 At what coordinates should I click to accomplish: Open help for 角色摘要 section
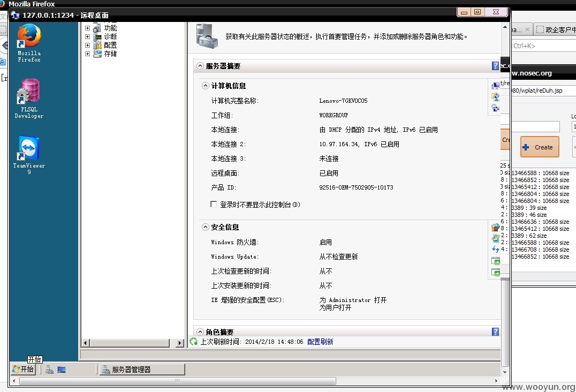coord(495,331)
